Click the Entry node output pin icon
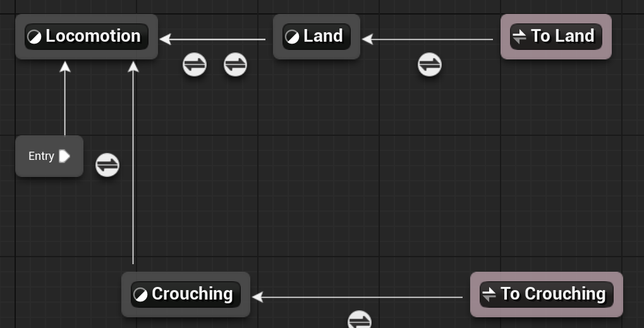Image resolution: width=644 pixels, height=328 pixels. point(64,156)
